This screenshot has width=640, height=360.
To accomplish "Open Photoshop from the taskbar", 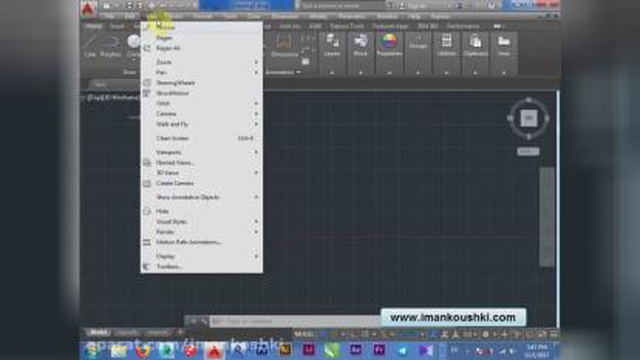I will pos(262,350).
